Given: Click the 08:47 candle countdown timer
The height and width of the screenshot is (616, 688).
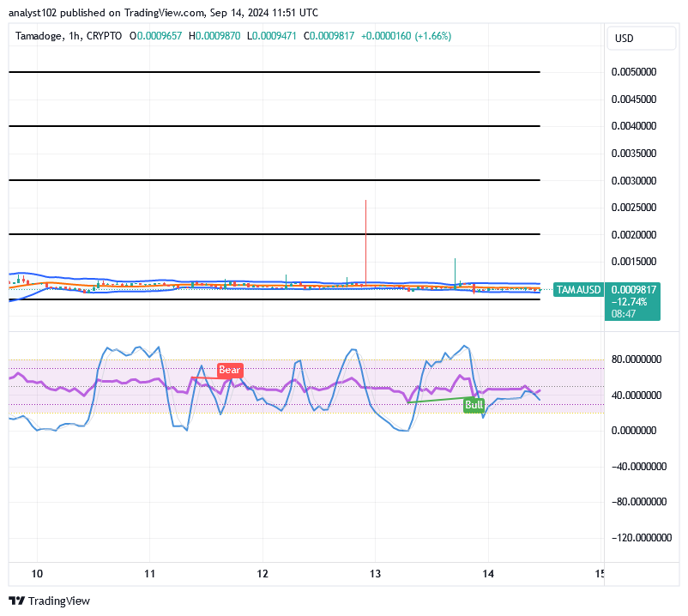Looking at the screenshot, I should click(624, 314).
